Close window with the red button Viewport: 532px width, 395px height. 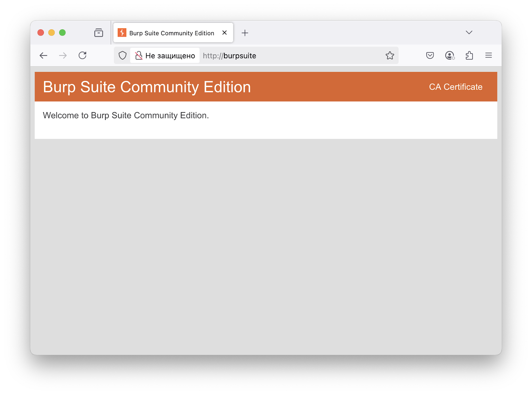(41, 33)
